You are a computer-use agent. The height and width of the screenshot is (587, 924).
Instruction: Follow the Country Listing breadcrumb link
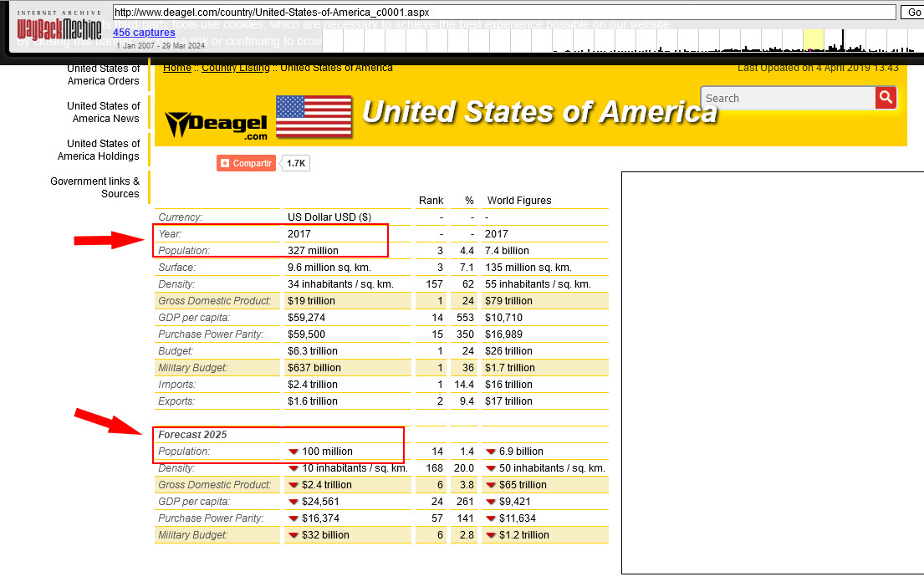pyautogui.click(x=236, y=68)
